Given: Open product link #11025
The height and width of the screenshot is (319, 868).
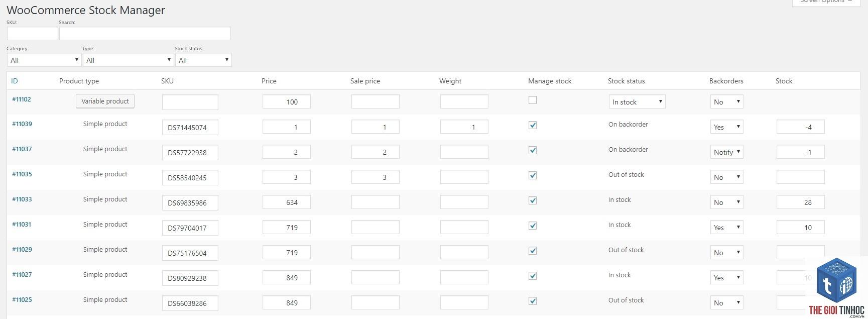Looking at the screenshot, I should 22,299.
